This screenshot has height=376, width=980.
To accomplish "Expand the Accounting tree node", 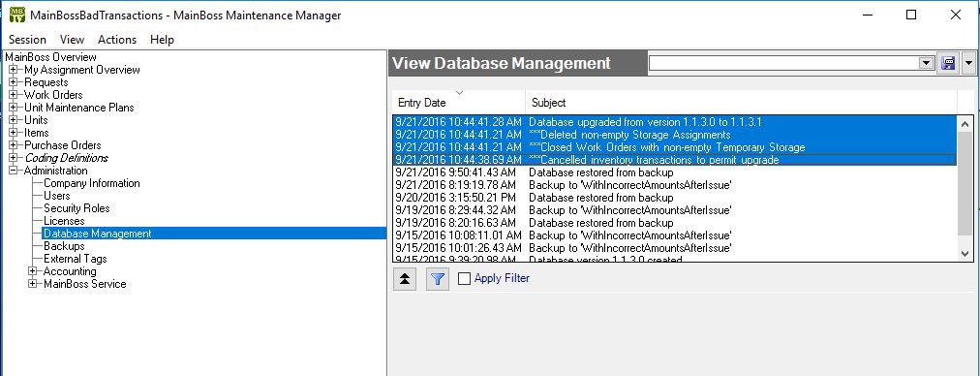I will [x=33, y=271].
